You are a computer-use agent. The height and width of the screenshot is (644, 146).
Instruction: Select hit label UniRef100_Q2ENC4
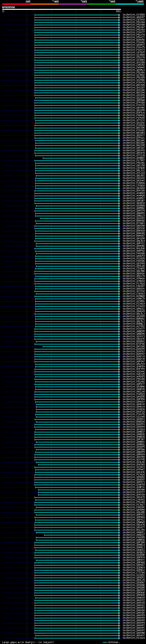134,568
